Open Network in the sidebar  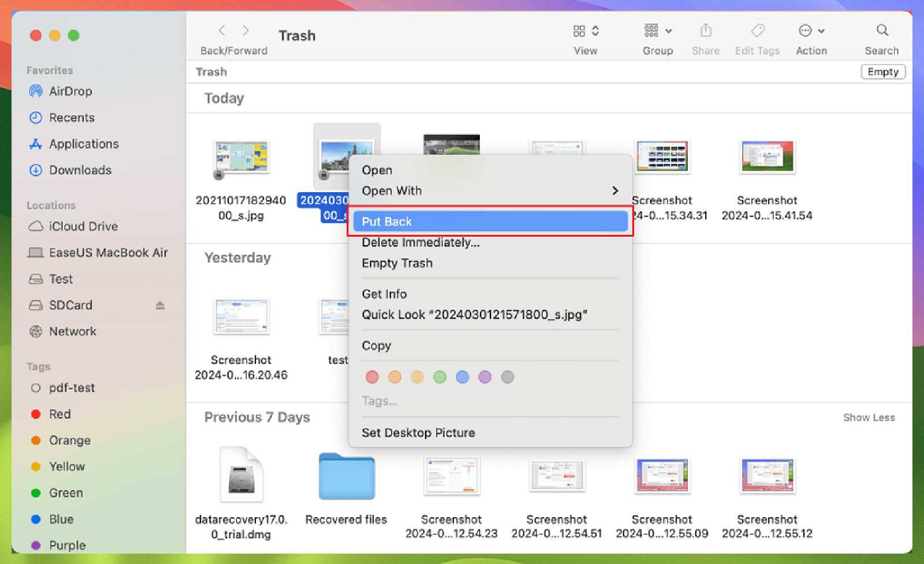pos(73,331)
